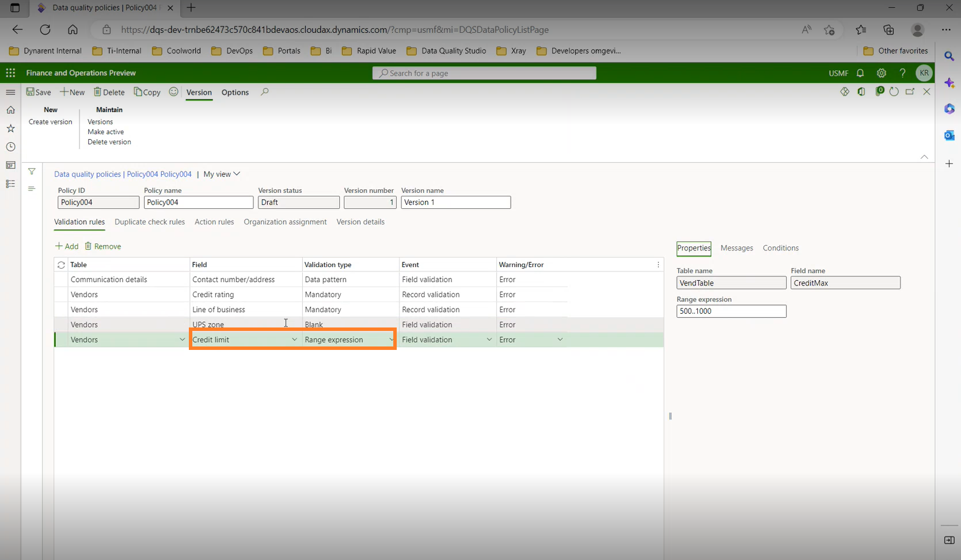Open Workspaces icon in the left navigation

coord(10,165)
